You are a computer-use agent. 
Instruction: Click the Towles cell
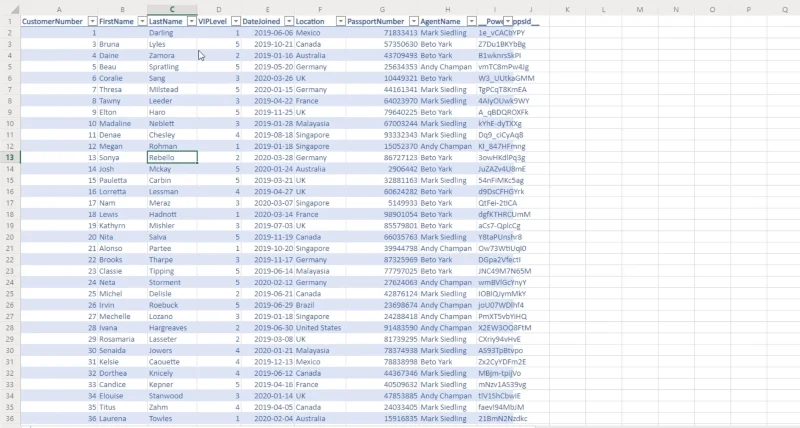tap(172, 419)
